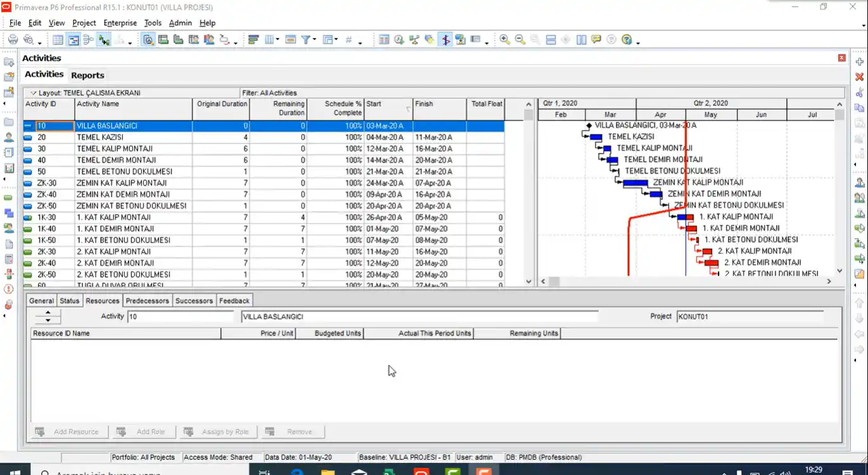
Task: Click the activity table scroll-down arrow
Action: (529, 281)
